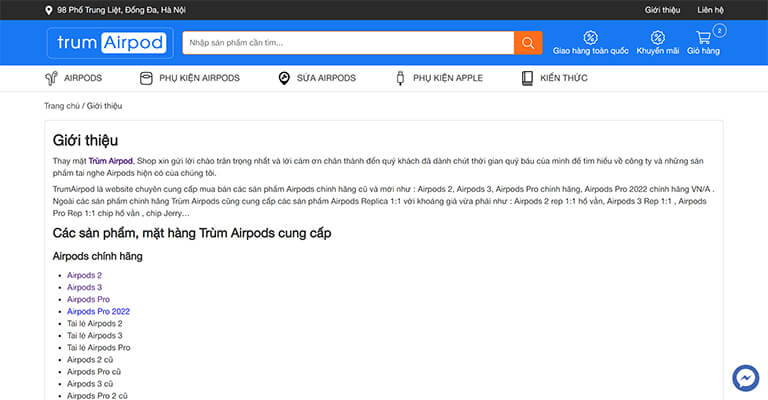
Task: Click the Sửa Airpods repair icon
Action: tap(284, 78)
